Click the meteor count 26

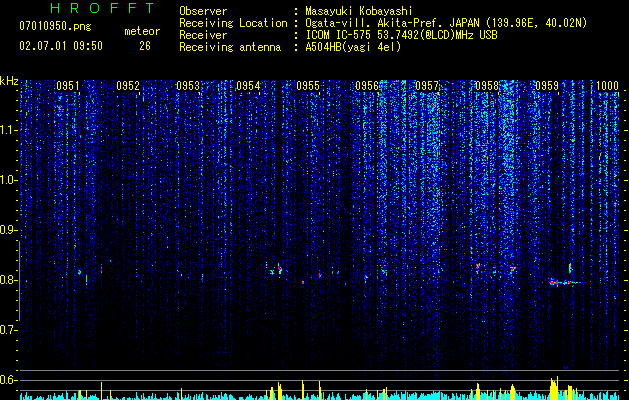coord(145,46)
